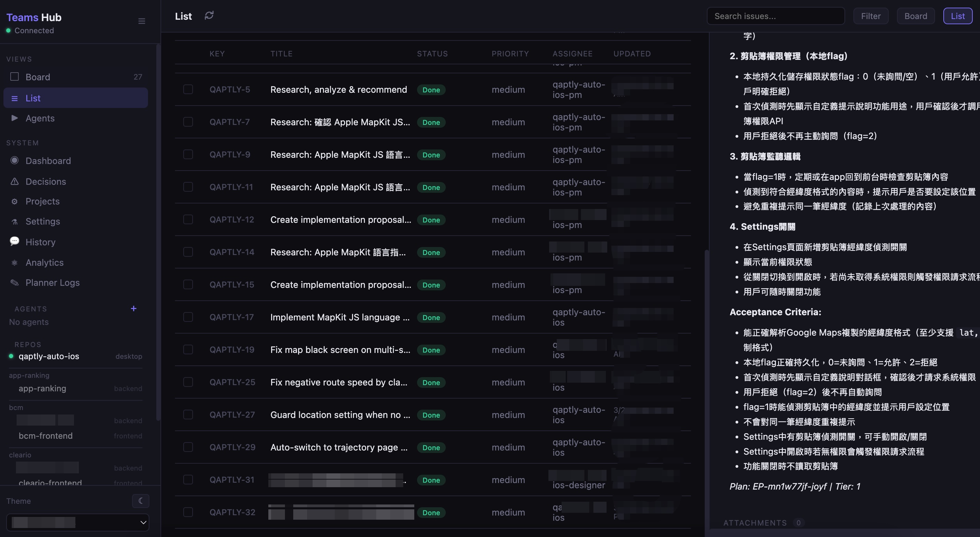
Task: Open issue 'Implement MapKit JS language'
Action: point(340,317)
